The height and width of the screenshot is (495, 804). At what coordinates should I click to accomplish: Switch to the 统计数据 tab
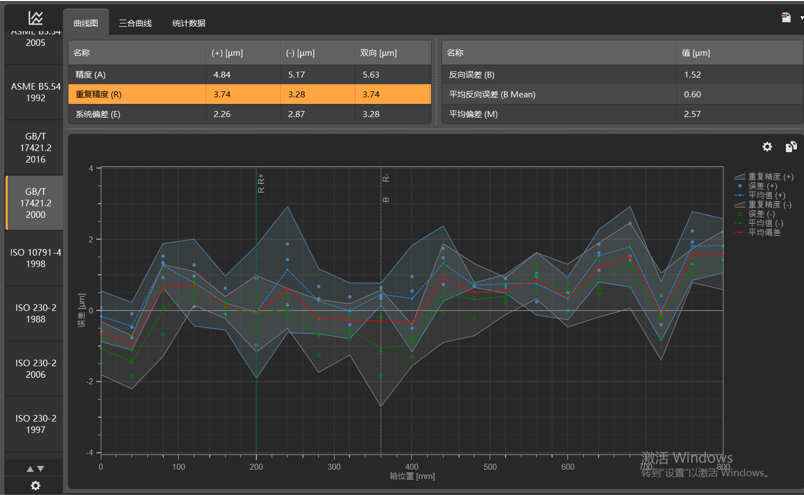tap(189, 23)
